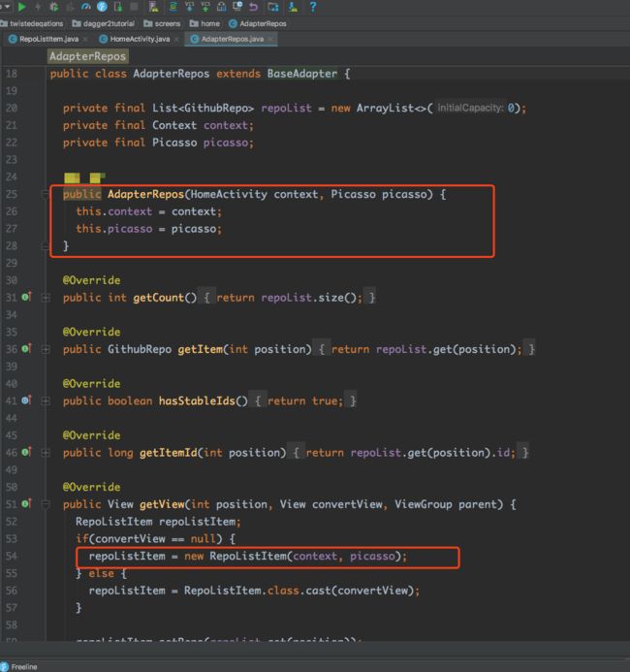Click the AdapterRepos editor breadcrumb
The image size is (630, 672).
(87, 56)
